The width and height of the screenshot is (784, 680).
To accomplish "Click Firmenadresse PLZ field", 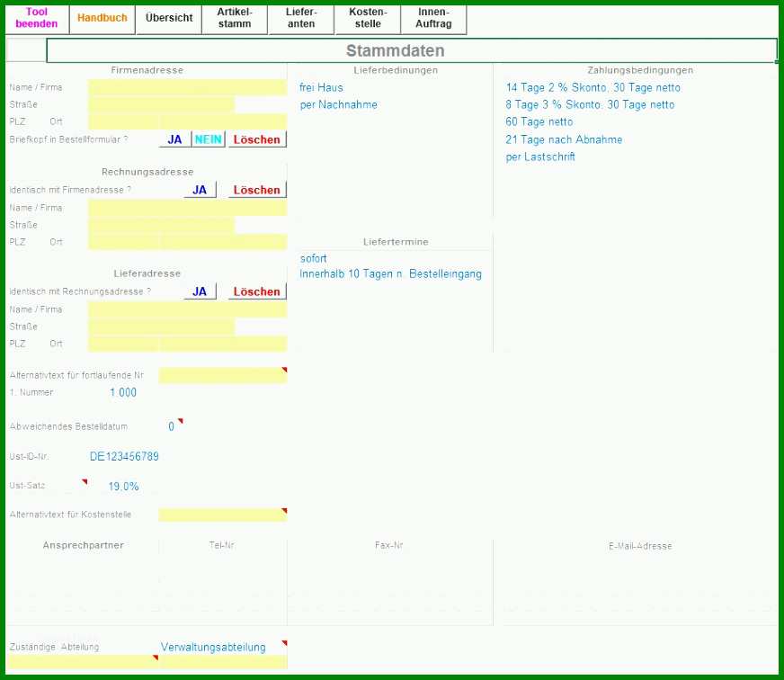I will tap(123, 121).
